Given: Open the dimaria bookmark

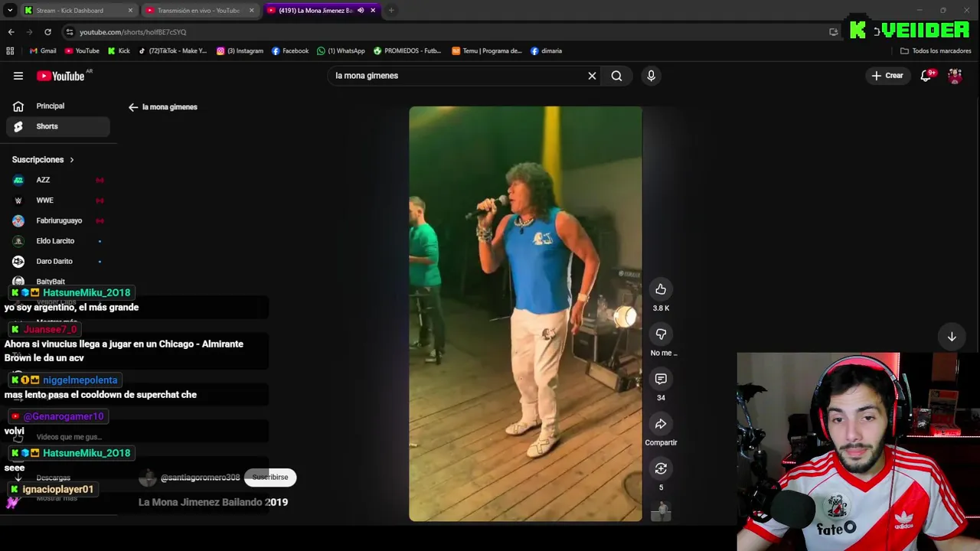Looking at the screenshot, I should pyautogui.click(x=546, y=51).
